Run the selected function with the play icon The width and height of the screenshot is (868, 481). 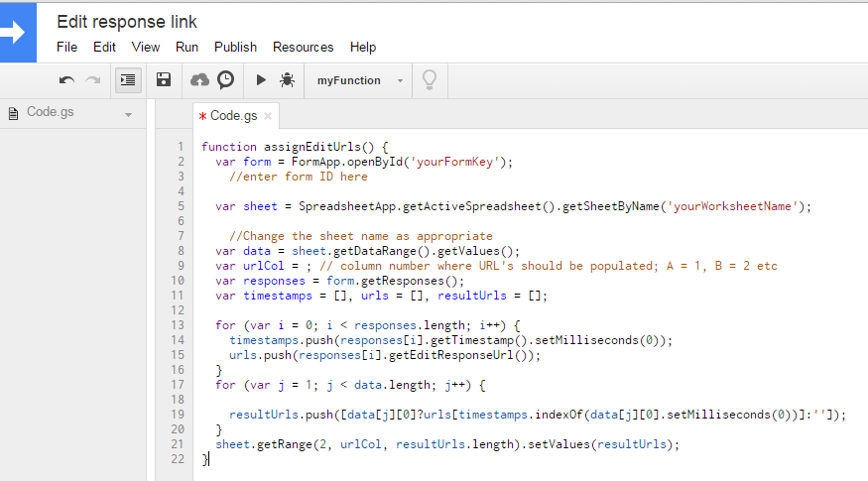(261, 80)
